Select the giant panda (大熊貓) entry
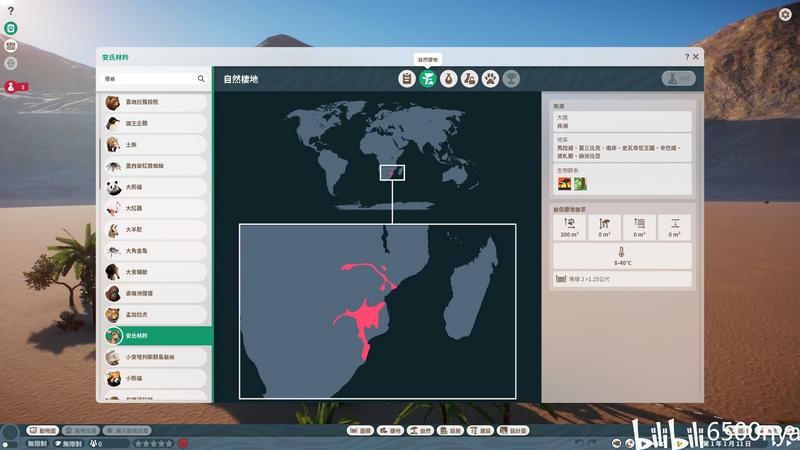The height and width of the screenshot is (450, 800). [156, 187]
